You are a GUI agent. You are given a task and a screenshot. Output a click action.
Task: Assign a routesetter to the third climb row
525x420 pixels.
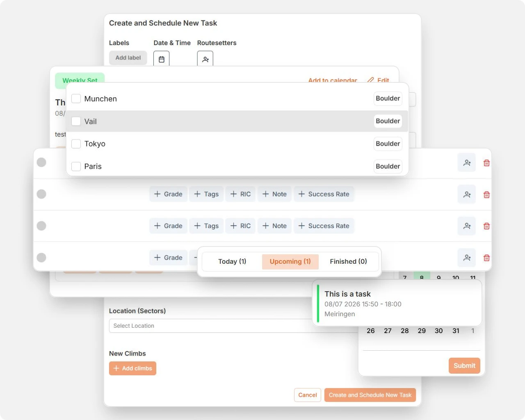click(467, 226)
